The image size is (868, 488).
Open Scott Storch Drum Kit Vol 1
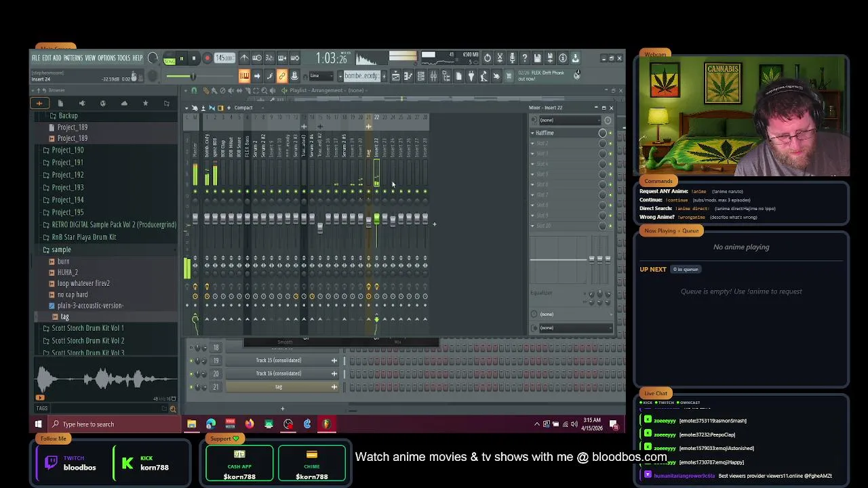[x=87, y=328]
